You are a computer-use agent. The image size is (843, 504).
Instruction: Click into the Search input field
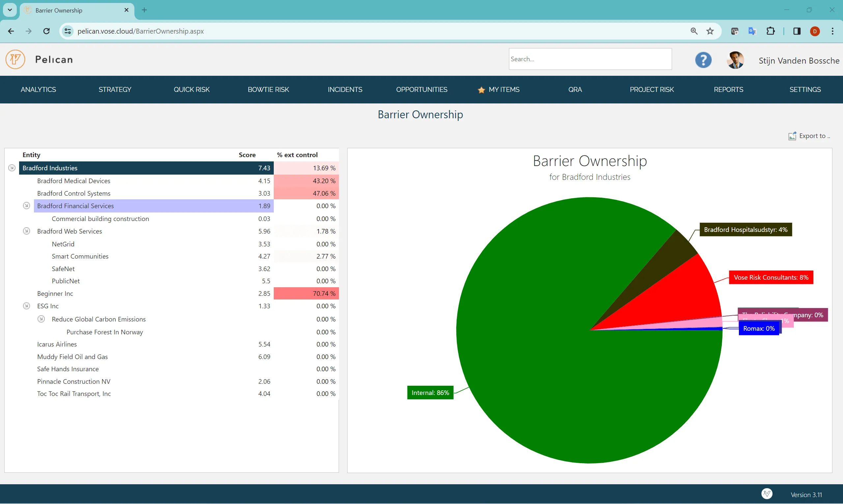coord(590,59)
